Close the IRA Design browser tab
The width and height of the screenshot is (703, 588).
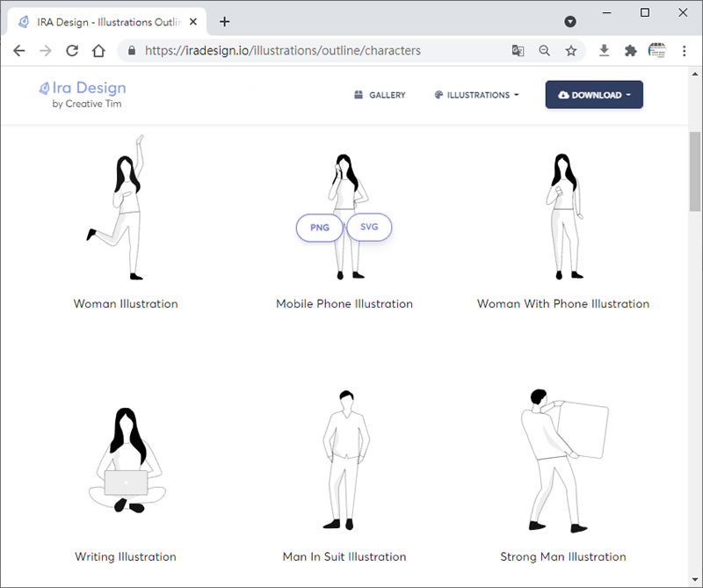[193, 22]
